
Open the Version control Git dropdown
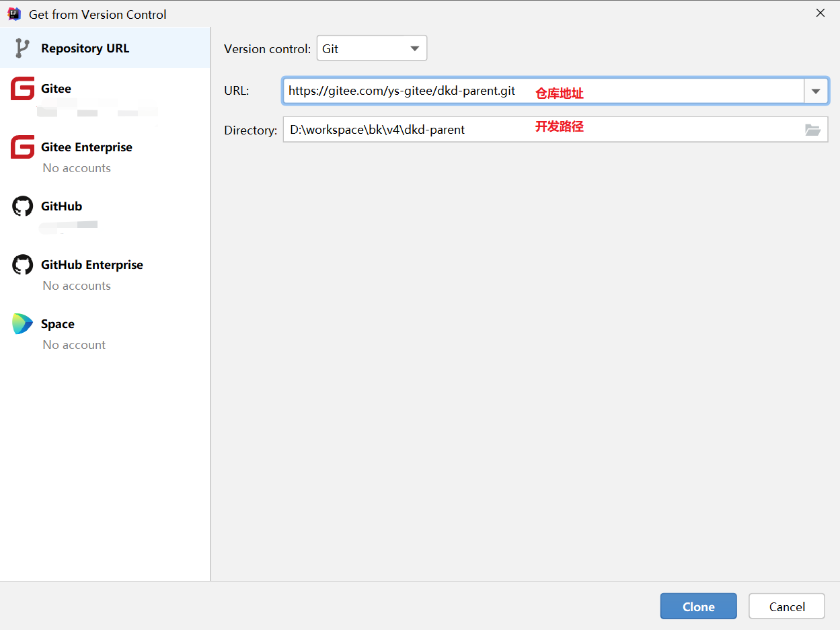pyautogui.click(x=371, y=48)
